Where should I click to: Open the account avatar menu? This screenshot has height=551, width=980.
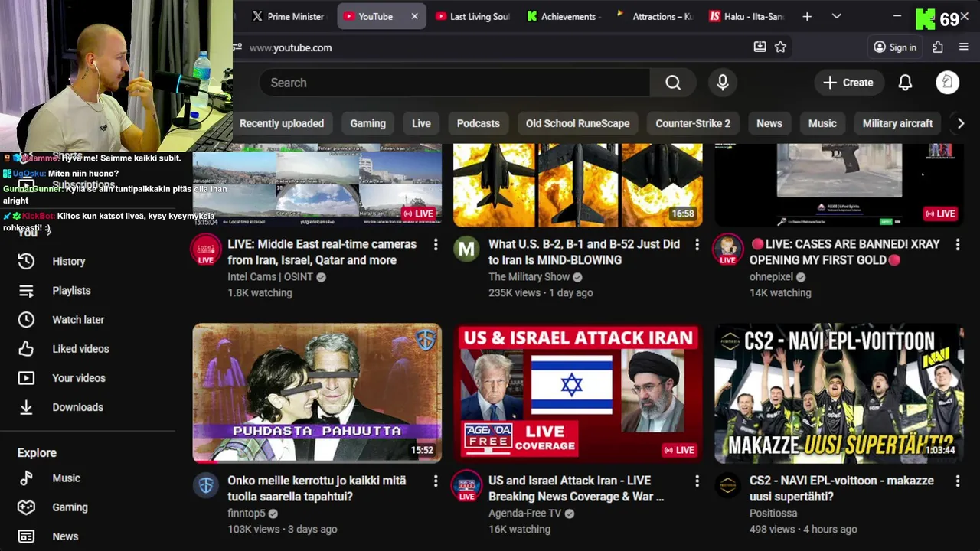(x=948, y=83)
